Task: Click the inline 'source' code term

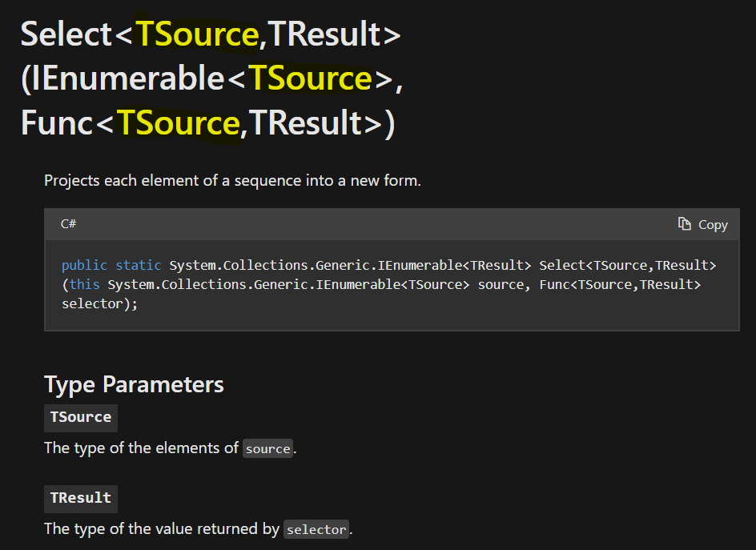Action: click(x=268, y=448)
